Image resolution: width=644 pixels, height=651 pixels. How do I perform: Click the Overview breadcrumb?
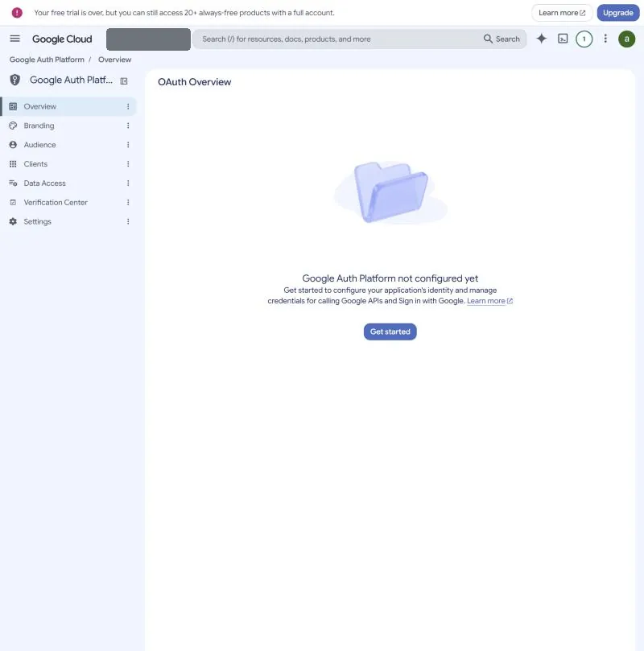pyautogui.click(x=114, y=60)
